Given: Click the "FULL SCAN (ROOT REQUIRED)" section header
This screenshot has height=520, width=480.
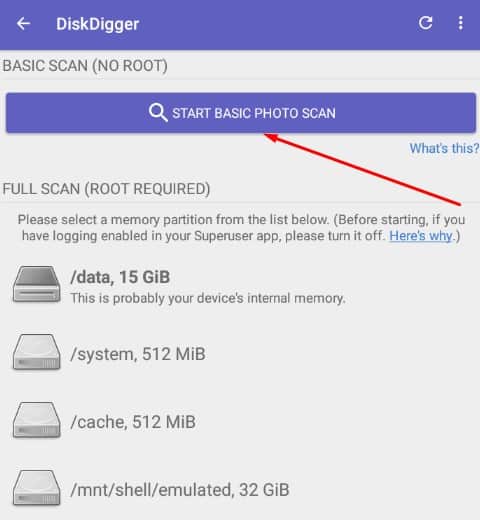Looking at the screenshot, I should pyautogui.click(x=106, y=189).
